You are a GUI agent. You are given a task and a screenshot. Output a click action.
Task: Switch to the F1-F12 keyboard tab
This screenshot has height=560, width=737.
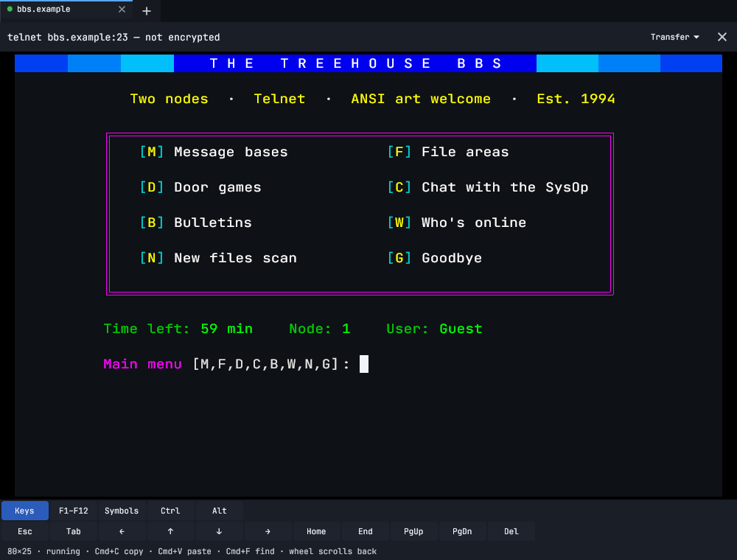[73, 511]
